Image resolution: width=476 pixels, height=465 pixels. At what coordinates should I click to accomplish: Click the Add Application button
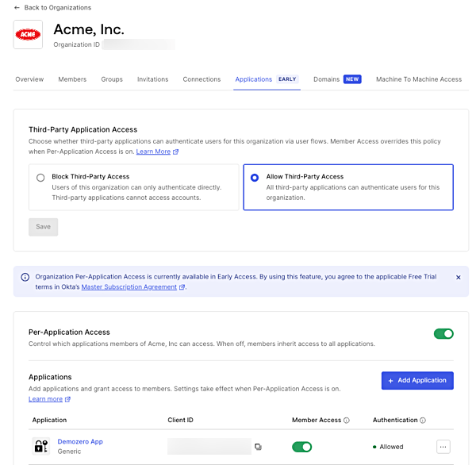(x=417, y=380)
